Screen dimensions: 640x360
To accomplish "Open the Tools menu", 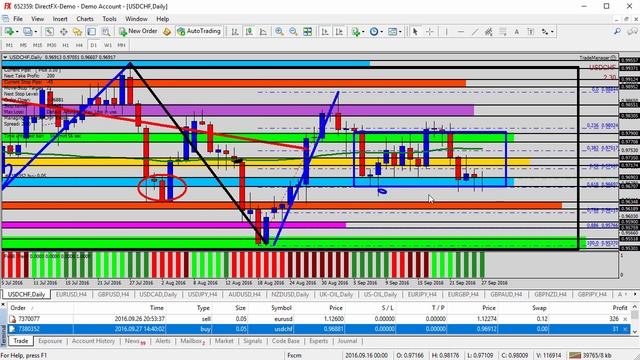I will [x=109, y=19].
